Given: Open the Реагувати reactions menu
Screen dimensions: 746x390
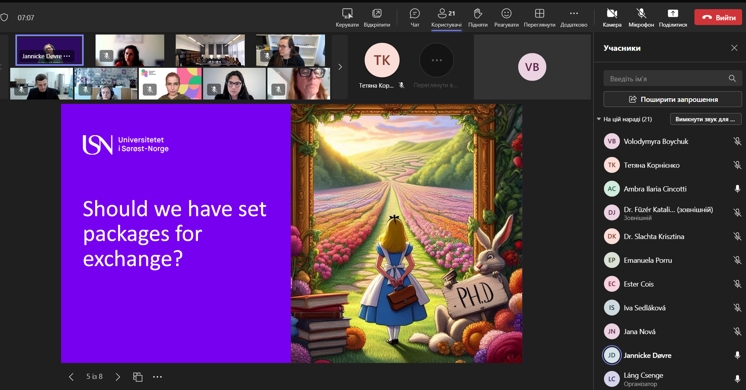Looking at the screenshot, I should click(x=506, y=17).
